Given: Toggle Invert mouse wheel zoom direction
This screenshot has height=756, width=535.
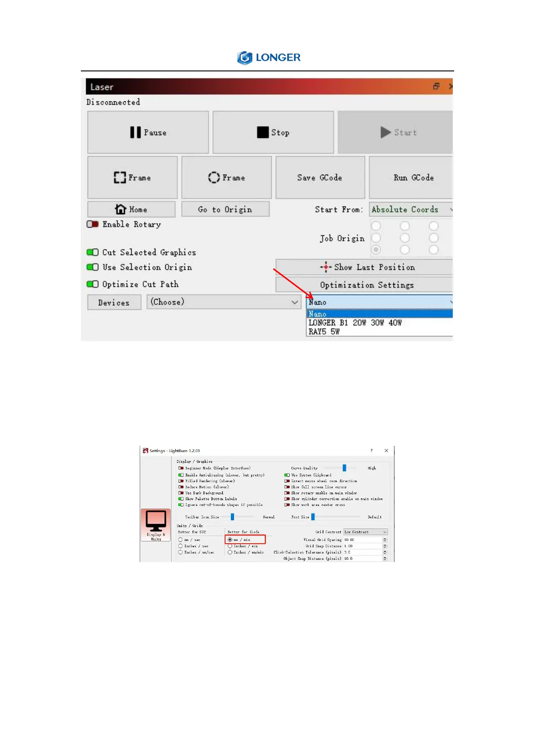Looking at the screenshot, I should coord(287,481).
